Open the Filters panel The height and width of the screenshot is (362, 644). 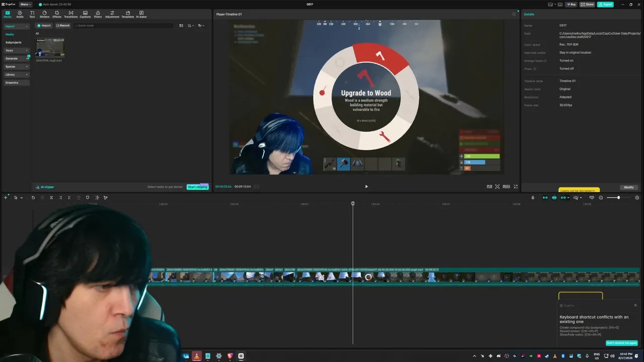point(98,14)
